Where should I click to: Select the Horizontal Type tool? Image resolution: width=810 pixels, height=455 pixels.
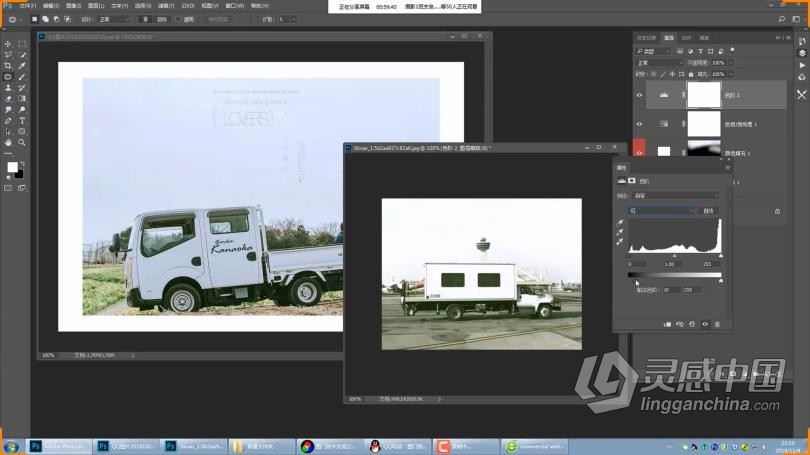(x=22, y=120)
